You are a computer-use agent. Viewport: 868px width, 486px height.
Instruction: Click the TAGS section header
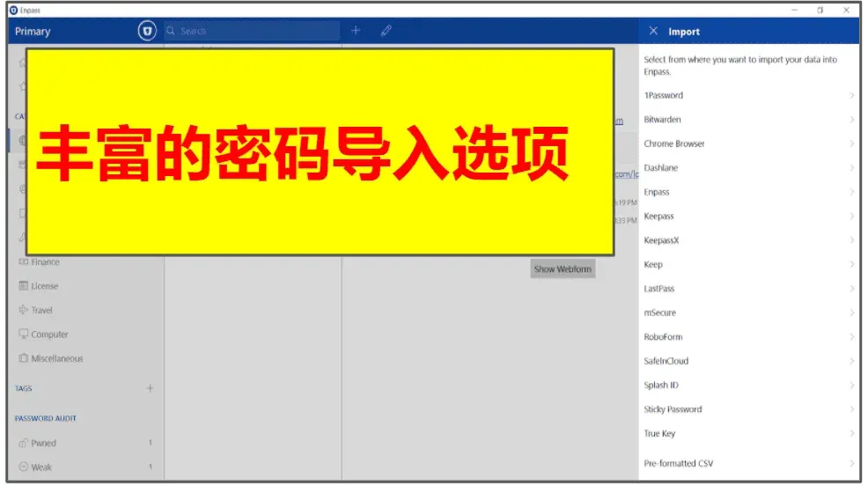click(23, 388)
